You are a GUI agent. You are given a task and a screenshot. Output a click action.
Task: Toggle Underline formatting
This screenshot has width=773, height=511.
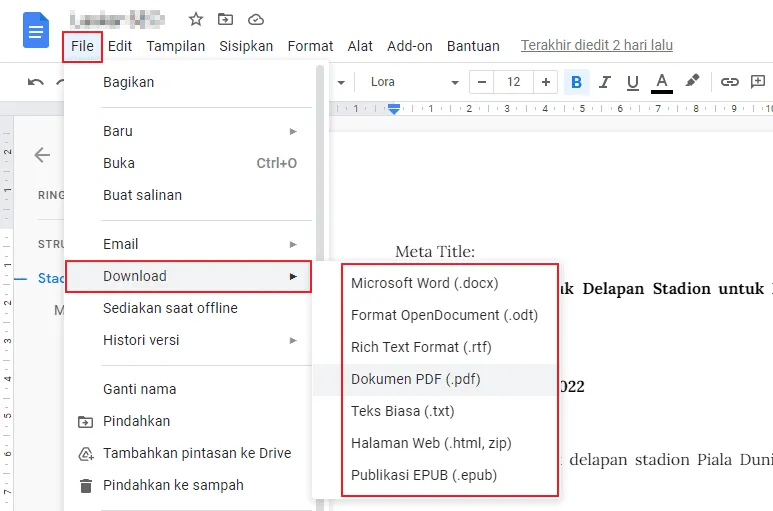coord(632,82)
